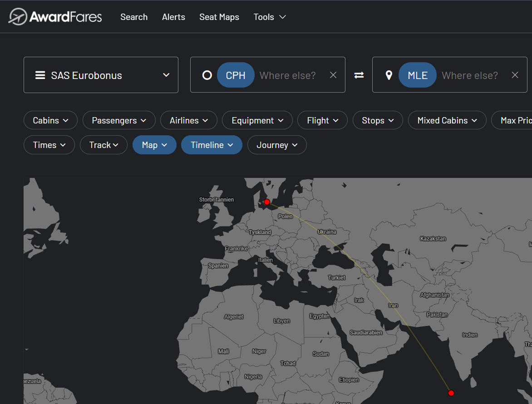Open the Tools menu
The height and width of the screenshot is (404, 532).
270,17
